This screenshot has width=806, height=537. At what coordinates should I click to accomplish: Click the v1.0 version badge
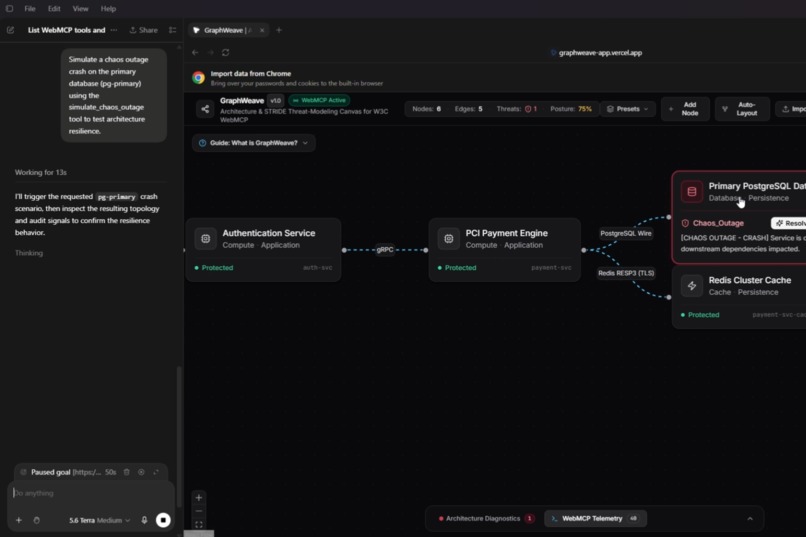coord(276,101)
